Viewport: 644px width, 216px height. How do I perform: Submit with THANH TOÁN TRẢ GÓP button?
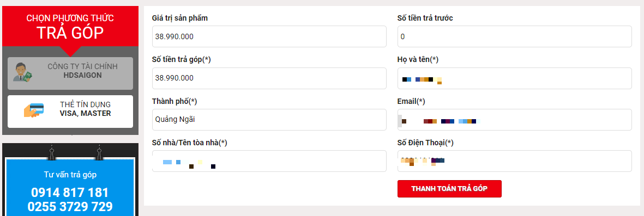[449, 189]
